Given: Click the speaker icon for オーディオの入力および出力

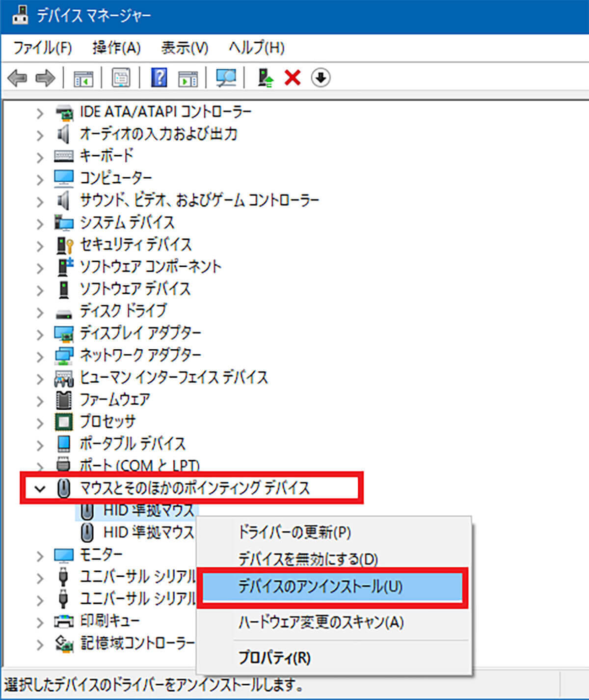Looking at the screenshot, I should tap(63, 134).
